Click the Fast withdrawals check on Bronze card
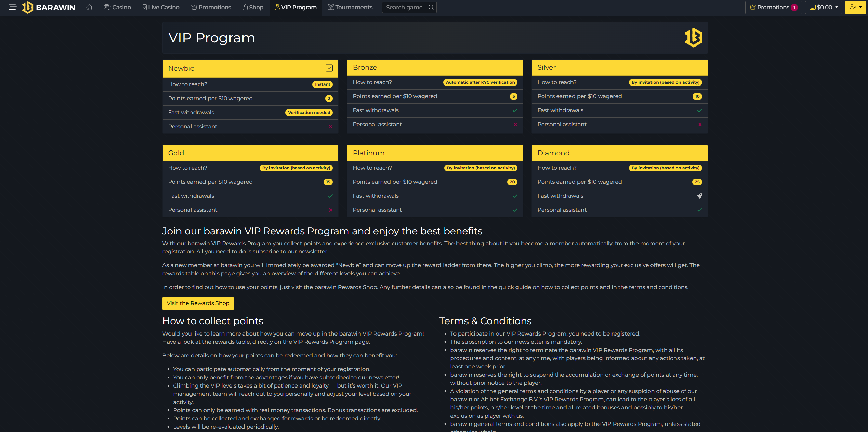This screenshot has height=432, width=868. (515, 110)
